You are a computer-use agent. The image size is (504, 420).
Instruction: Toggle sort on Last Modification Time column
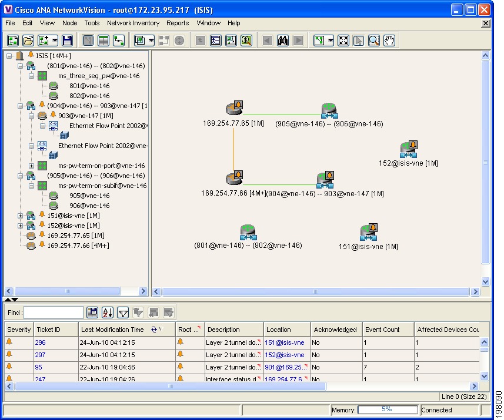tap(126, 330)
